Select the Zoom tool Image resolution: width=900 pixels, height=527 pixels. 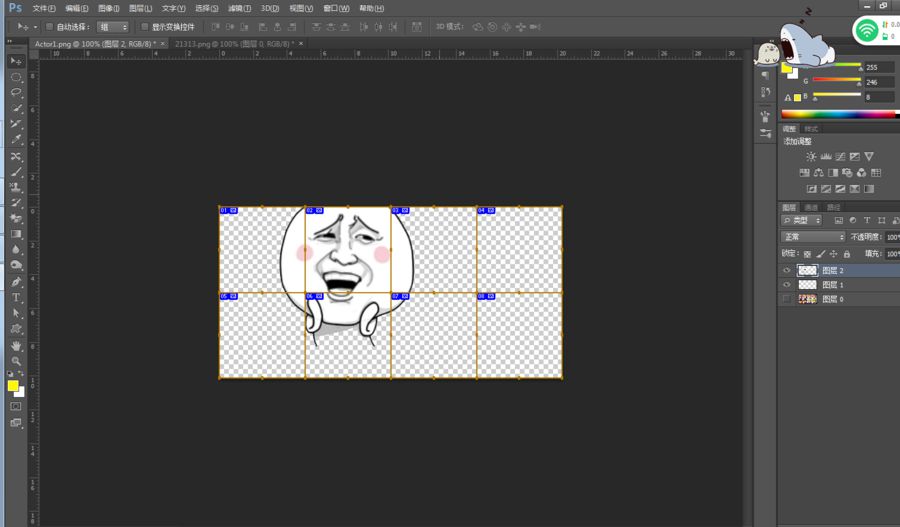tap(15, 361)
